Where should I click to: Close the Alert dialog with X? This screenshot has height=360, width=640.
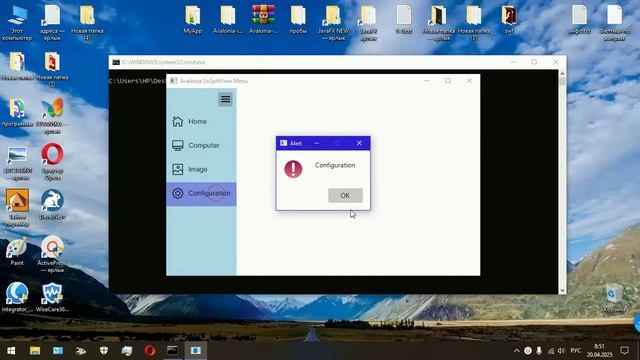[x=359, y=143]
